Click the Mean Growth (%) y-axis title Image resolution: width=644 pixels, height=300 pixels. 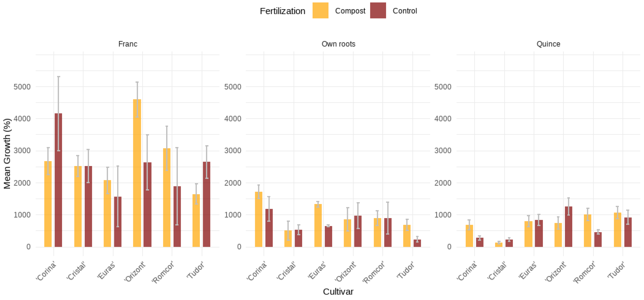click(7, 154)
